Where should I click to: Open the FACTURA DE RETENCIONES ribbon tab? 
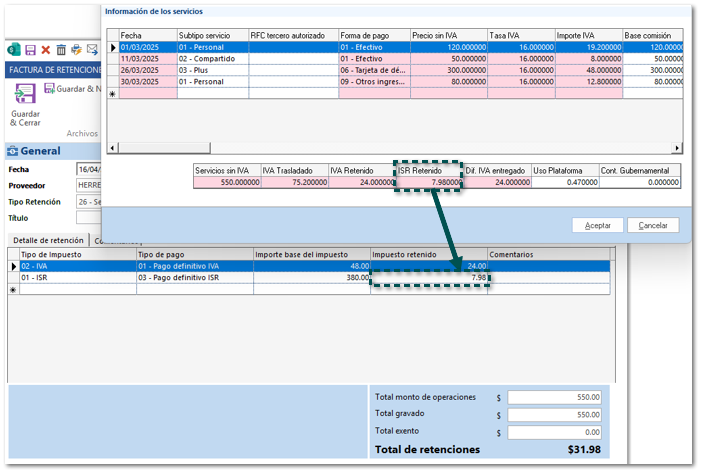click(x=52, y=70)
